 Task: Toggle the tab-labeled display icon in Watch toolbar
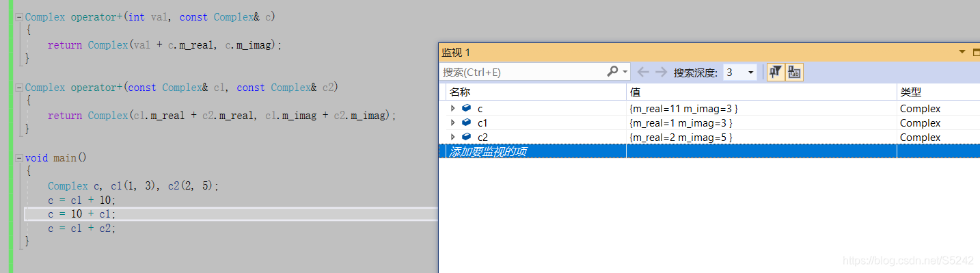tap(794, 72)
